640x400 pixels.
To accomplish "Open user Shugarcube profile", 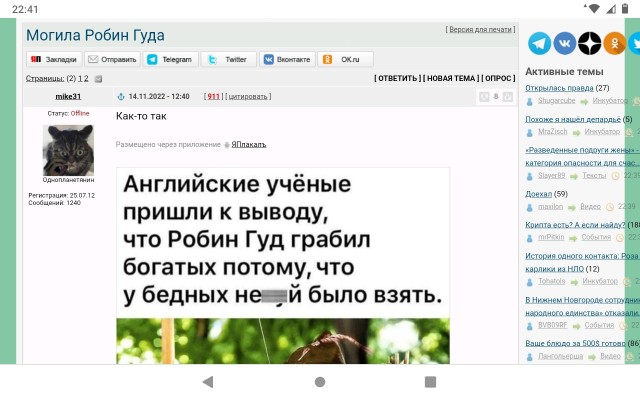I will 556,100.
